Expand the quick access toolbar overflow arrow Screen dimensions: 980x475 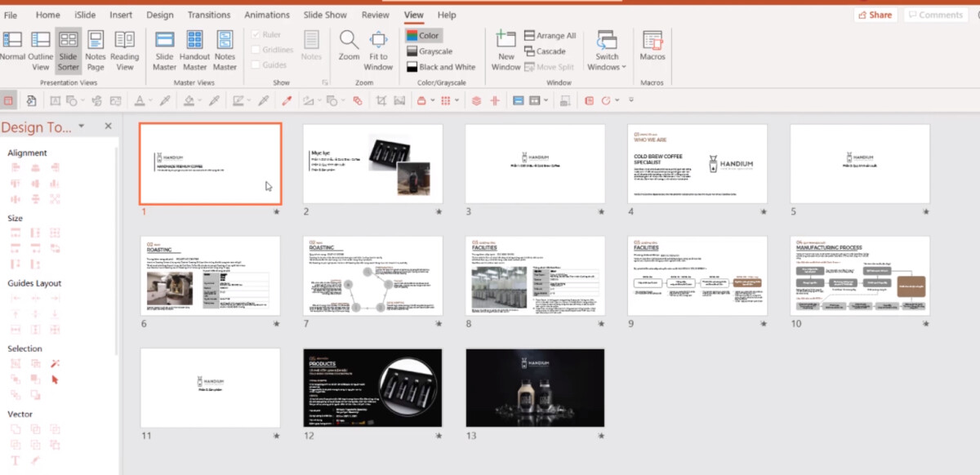tap(630, 100)
